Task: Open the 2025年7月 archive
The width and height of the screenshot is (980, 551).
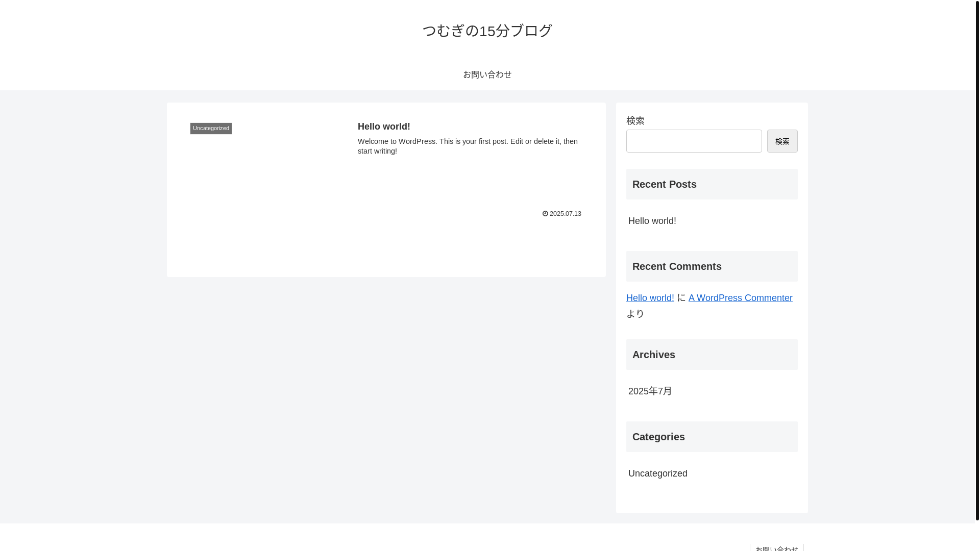Action: point(650,391)
